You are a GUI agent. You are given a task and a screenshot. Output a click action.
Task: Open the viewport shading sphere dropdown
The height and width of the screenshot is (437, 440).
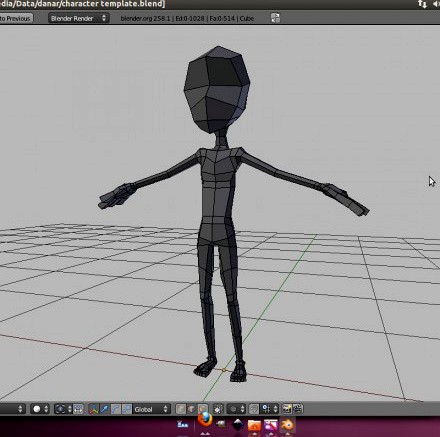pyautogui.click(x=40, y=409)
